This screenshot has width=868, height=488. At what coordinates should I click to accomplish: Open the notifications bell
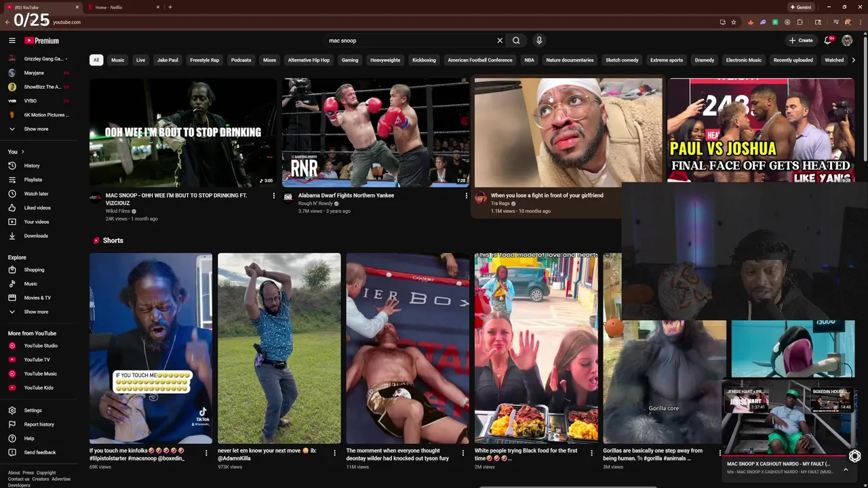[x=828, y=41]
